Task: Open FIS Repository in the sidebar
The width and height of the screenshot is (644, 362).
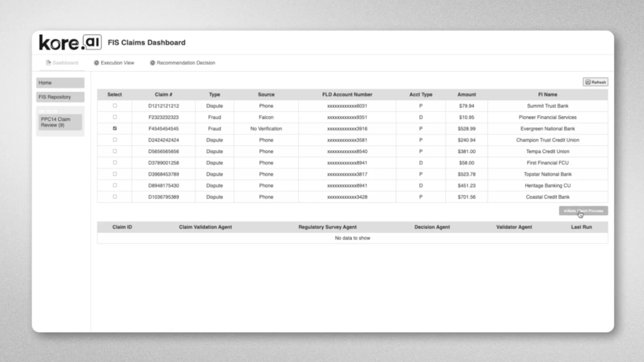Action: click(60, 97)
